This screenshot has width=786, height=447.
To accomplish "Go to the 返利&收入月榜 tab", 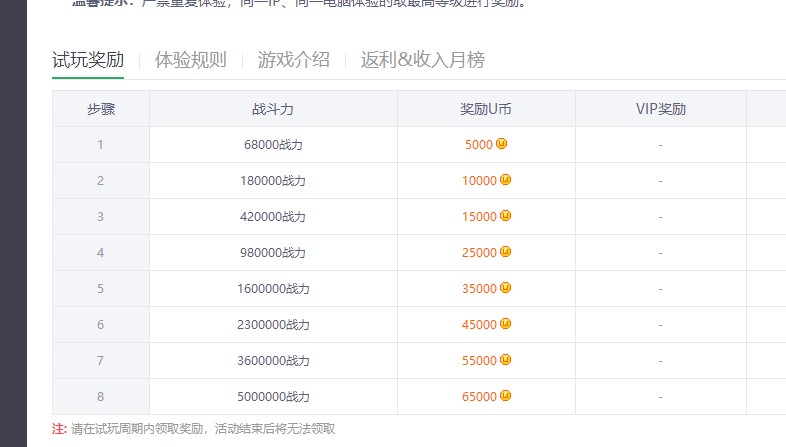I will [x=422, y=60].
